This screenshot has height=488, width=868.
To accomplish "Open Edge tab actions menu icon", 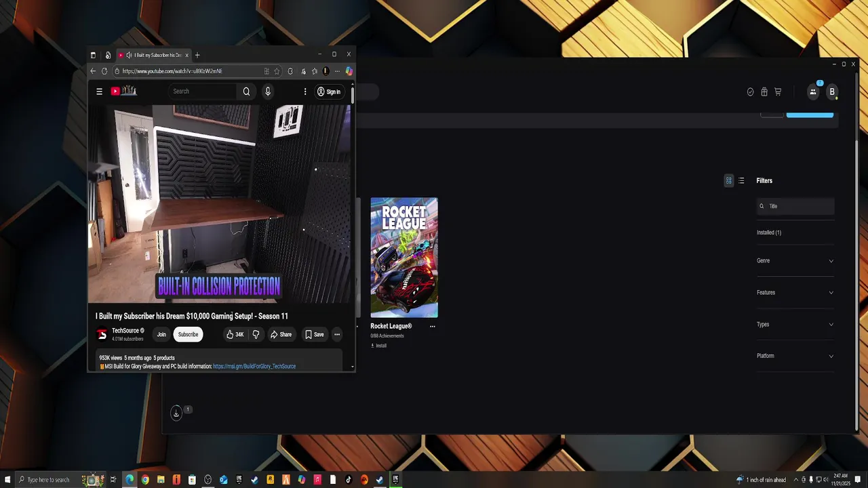I will tap(93, 55).
